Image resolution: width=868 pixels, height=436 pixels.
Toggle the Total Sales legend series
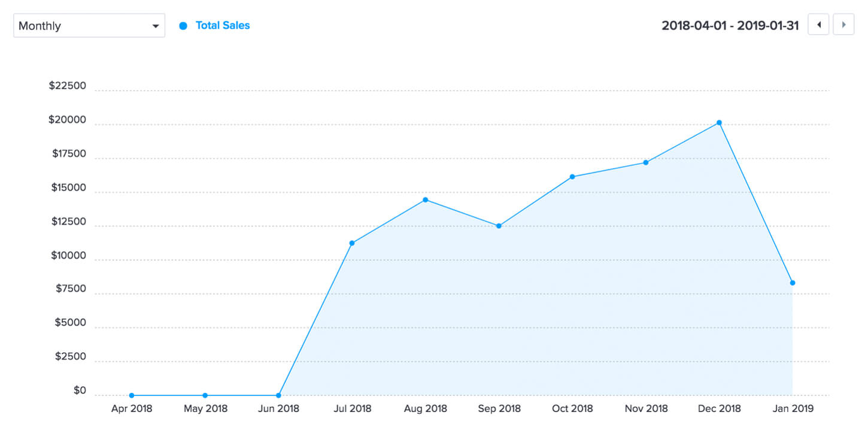(x=222, y=26)
